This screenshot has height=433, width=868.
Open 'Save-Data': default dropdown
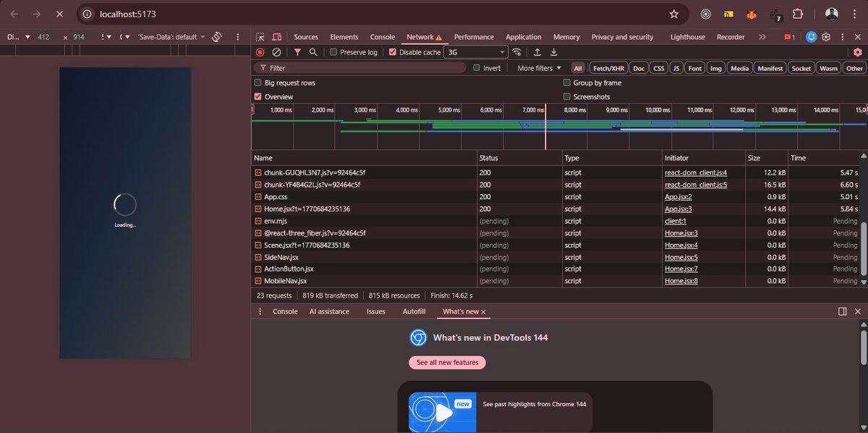[x=171, y=36]
